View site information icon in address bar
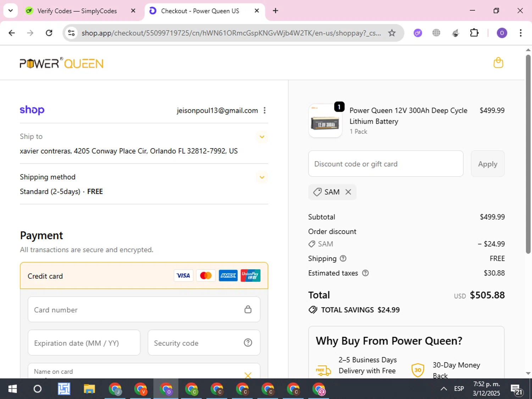The height and width of the screenshot is (399, 532). 71,33
